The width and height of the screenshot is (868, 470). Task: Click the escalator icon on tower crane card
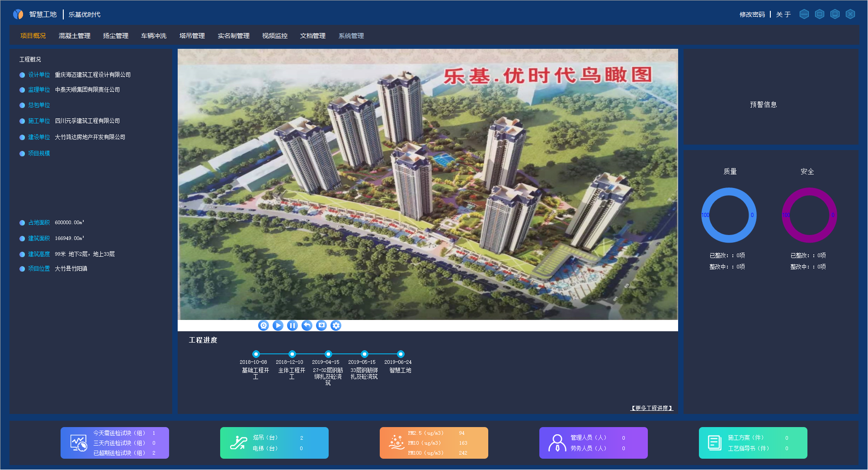point(238,443)
